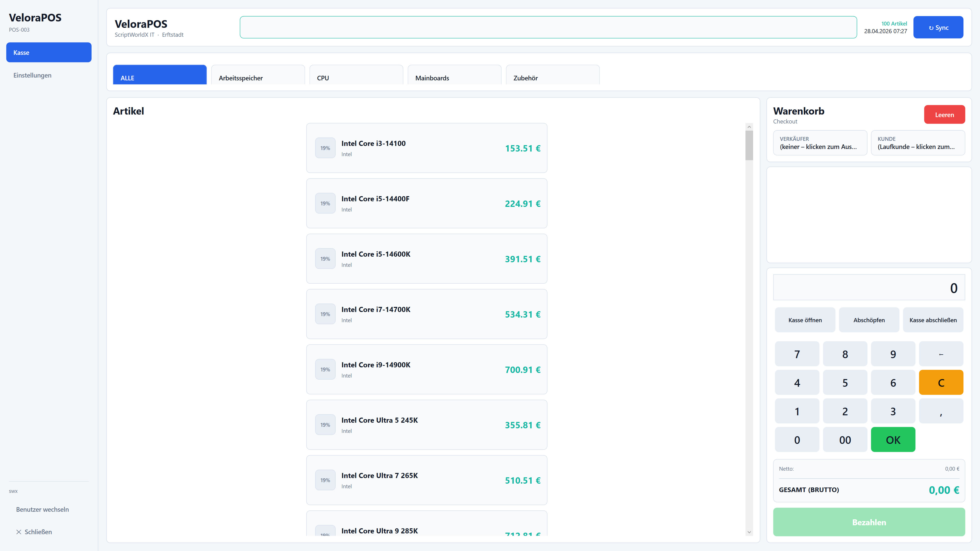Image resolution: width=980 pixels, height=551 pixels.
Task: Switch to the CPU tab
Action: point(356,75)
